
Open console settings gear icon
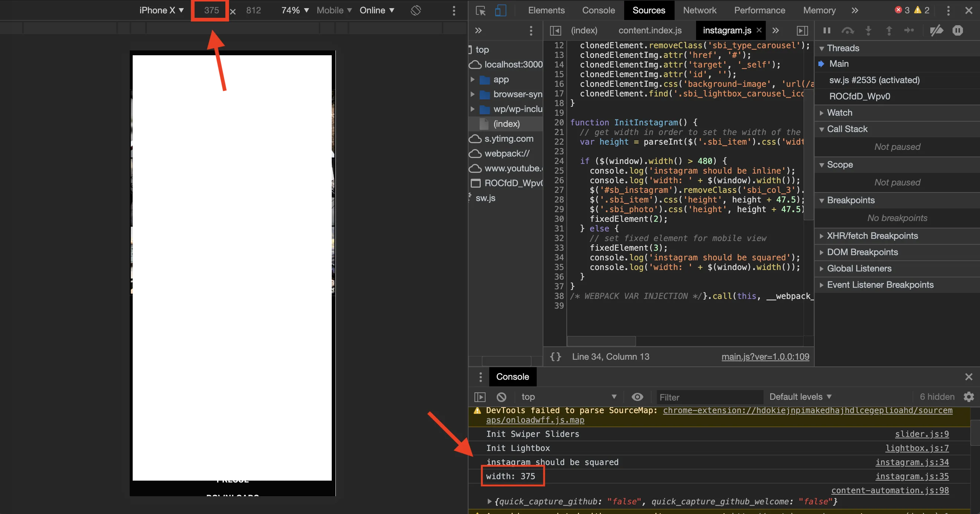(969, 397)
